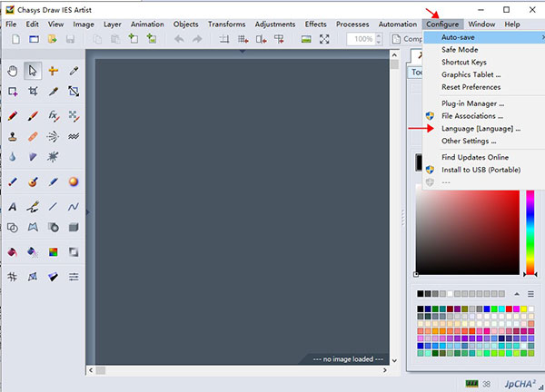Click the zoom percentage input field
The width and height of the screenshot is (545, 392).
click(362, 39)
